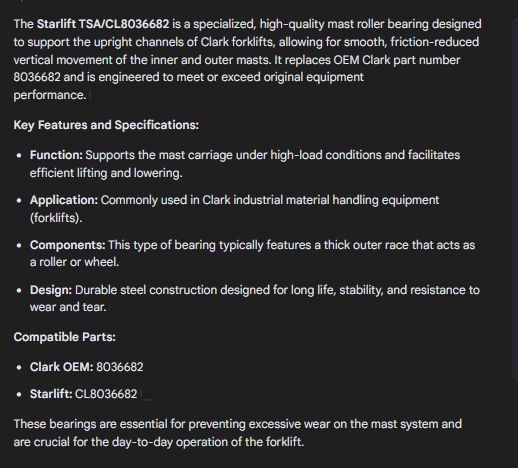
Task: Click the "Key Features and Specifications:" heading
Action: coord(106,125)
